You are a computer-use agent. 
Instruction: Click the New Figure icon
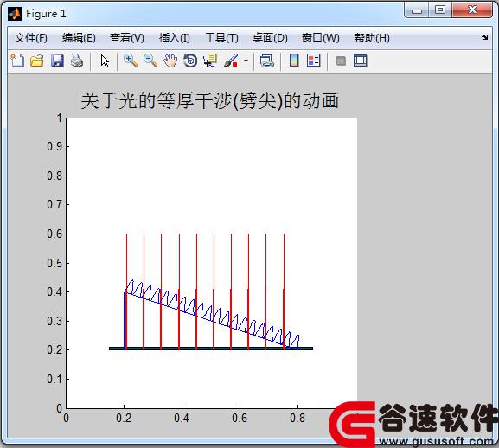pos(17,61)
